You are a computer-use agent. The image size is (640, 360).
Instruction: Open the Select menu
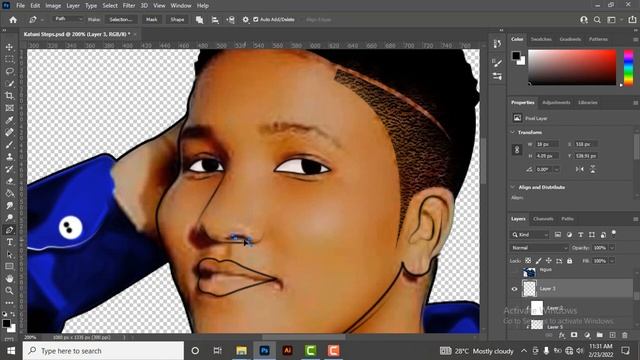[110, 6]
